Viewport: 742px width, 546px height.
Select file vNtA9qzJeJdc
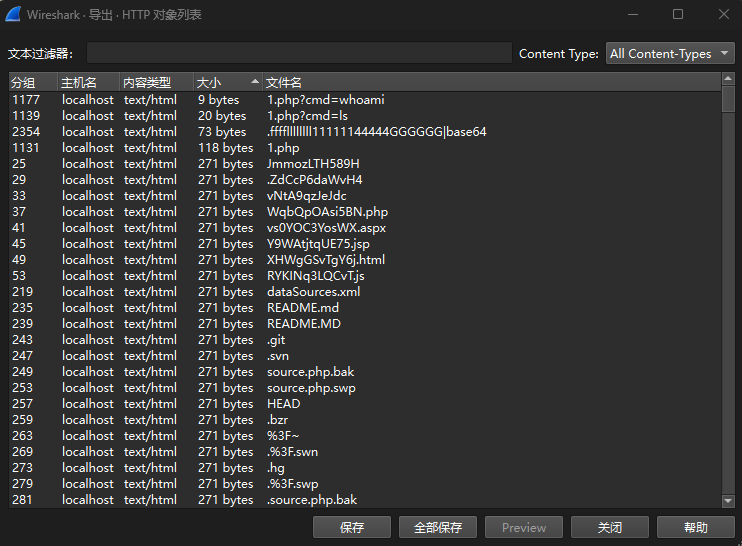[x=365, y=196]
